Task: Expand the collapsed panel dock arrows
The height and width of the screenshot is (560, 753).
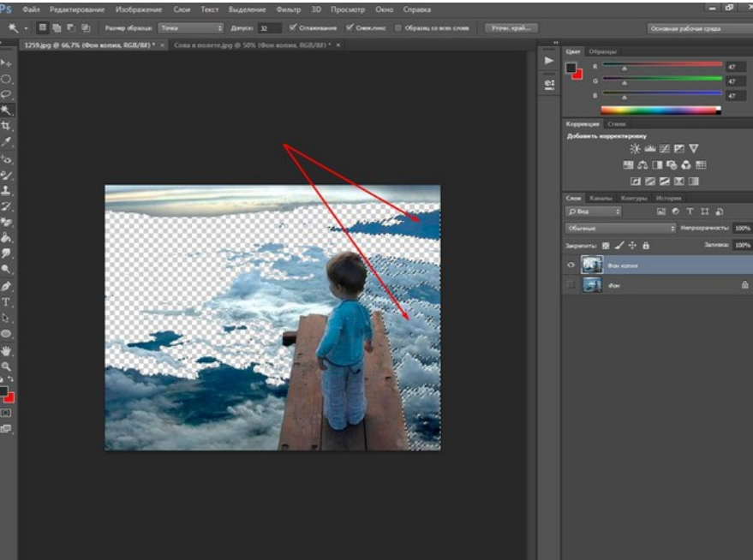Action: tap(556, 43)
